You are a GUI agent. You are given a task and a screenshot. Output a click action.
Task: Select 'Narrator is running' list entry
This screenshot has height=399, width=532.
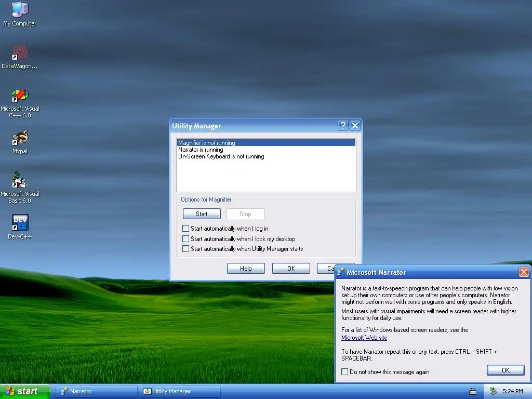(266, 150)
